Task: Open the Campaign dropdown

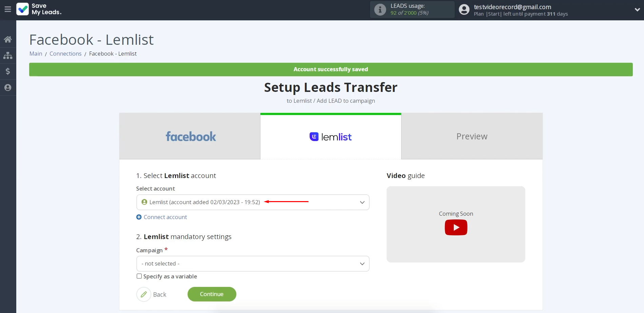Action: [253, 263]
